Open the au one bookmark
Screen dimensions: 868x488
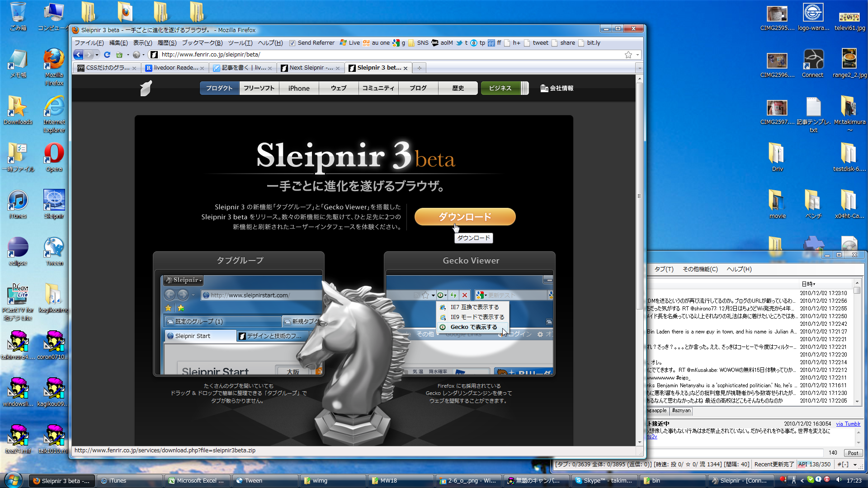tap(376, 43)
